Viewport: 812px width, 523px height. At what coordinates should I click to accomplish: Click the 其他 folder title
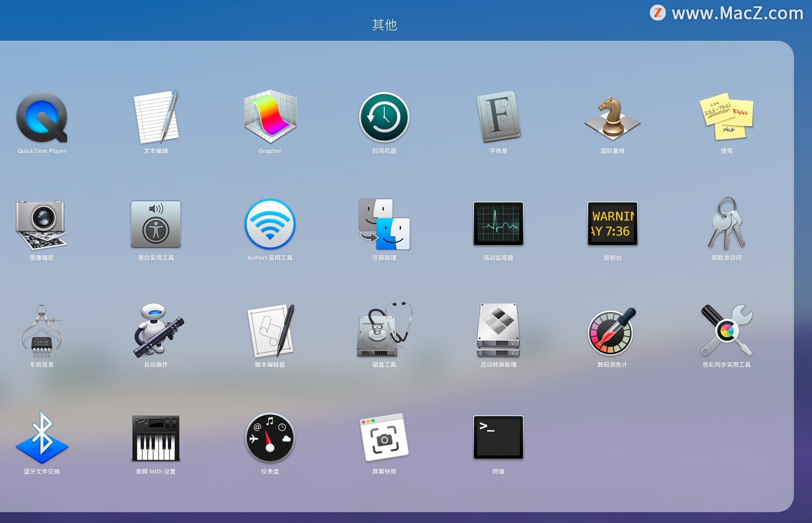coord(384,25)
